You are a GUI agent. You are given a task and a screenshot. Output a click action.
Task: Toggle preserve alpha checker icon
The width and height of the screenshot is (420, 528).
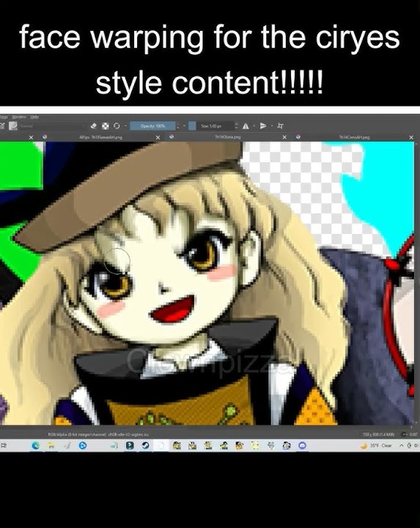106,125
